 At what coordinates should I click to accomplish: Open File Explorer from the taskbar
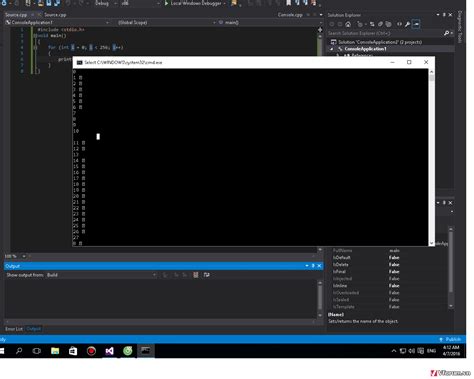[x=55, y=351]
